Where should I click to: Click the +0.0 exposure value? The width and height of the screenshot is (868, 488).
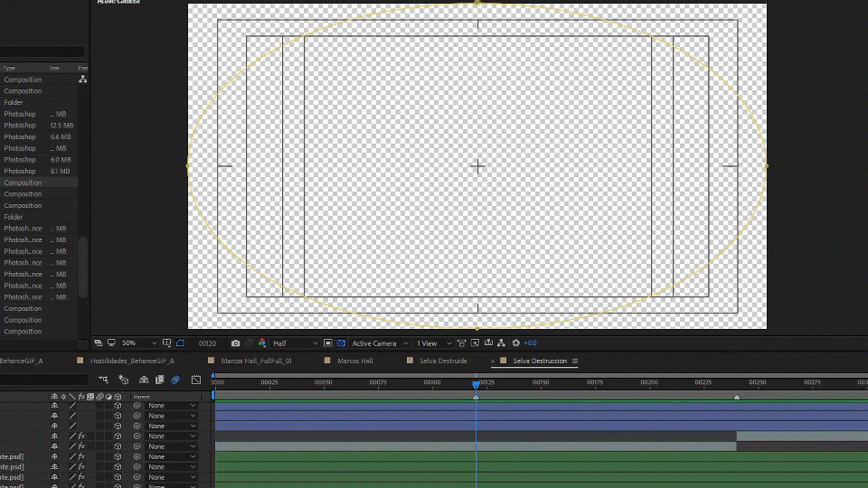[x=530, y=343]
